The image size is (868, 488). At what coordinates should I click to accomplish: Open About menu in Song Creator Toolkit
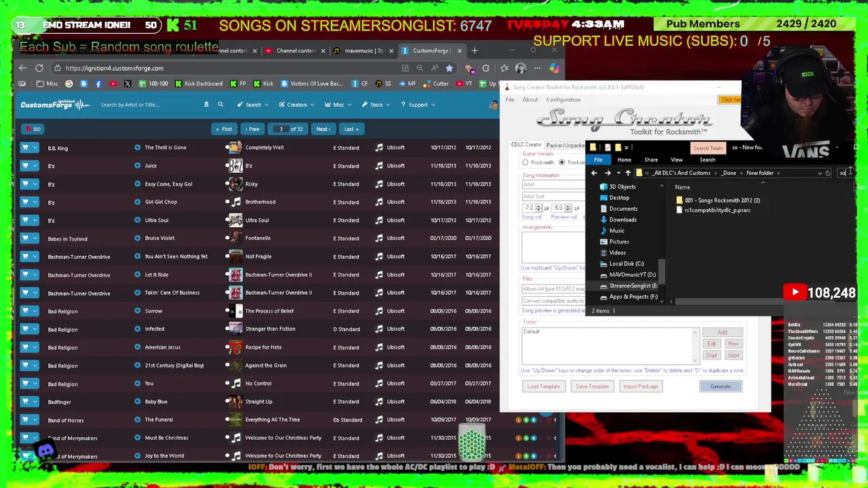coord(530,100)
